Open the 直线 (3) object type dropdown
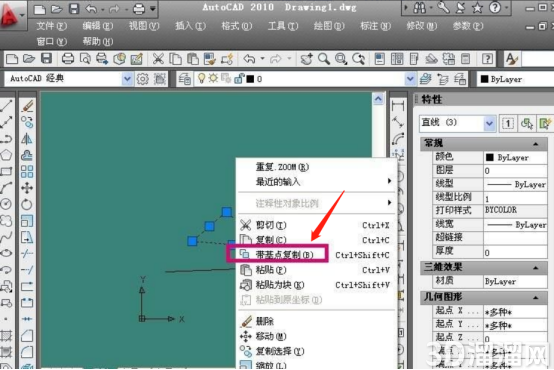 pos(489,123)
